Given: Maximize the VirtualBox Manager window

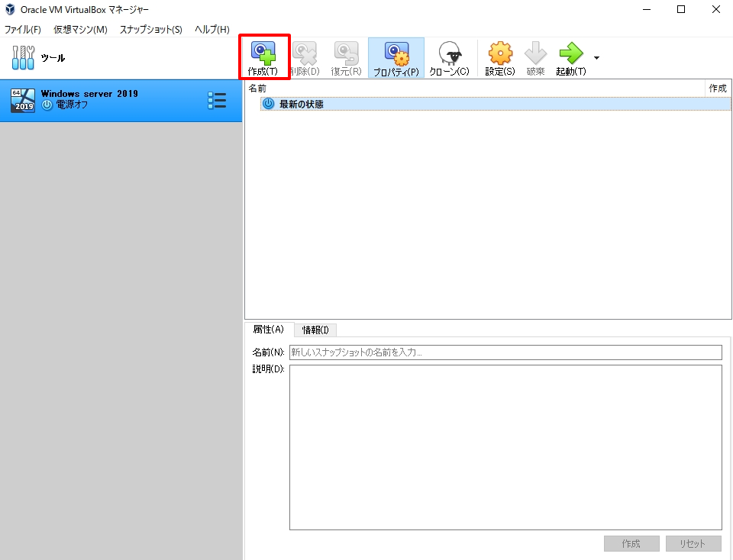Looking at the screenshot, I should pos(681,9).
